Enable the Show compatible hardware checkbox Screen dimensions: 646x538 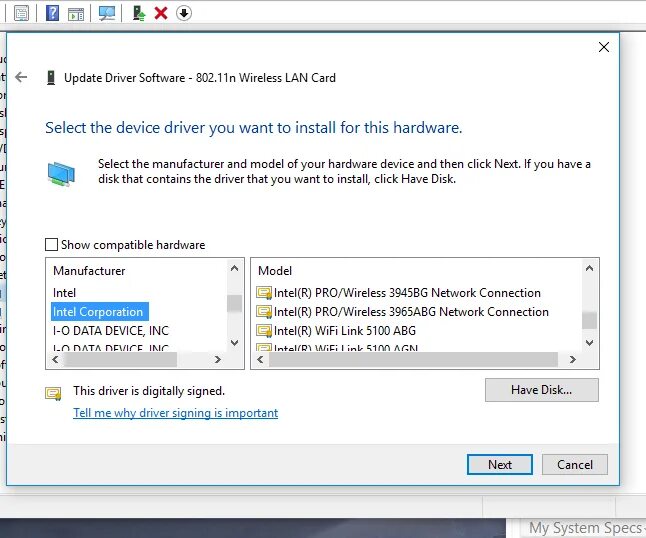[51, 244]
